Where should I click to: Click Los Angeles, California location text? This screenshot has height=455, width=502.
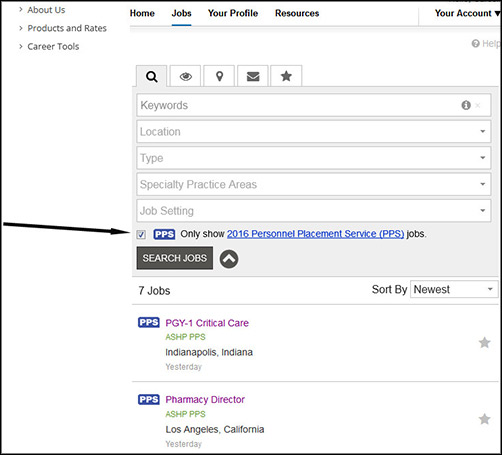pyautogui.click(x=215, y=429)
